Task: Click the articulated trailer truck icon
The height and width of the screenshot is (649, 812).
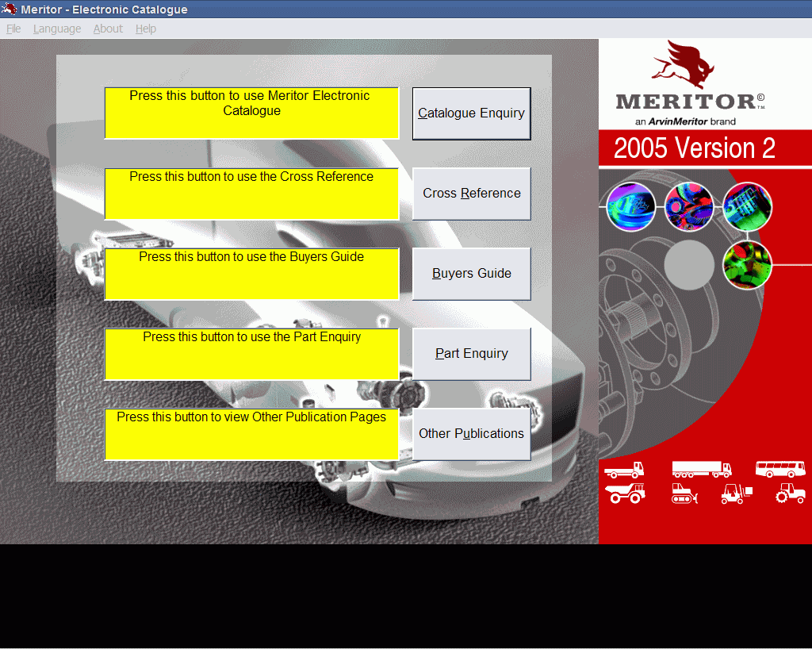Action: tap(701, 469)
